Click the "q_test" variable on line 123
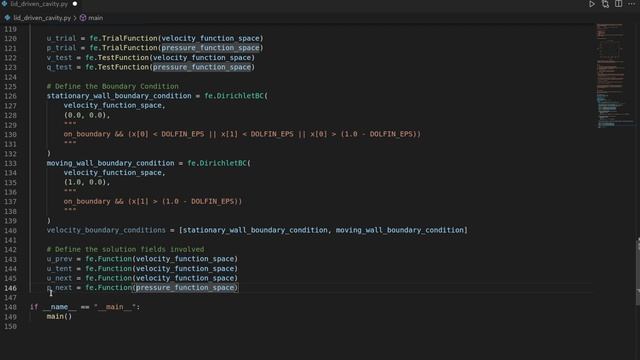This screenshot has height=360, width=640. [59, 67]
